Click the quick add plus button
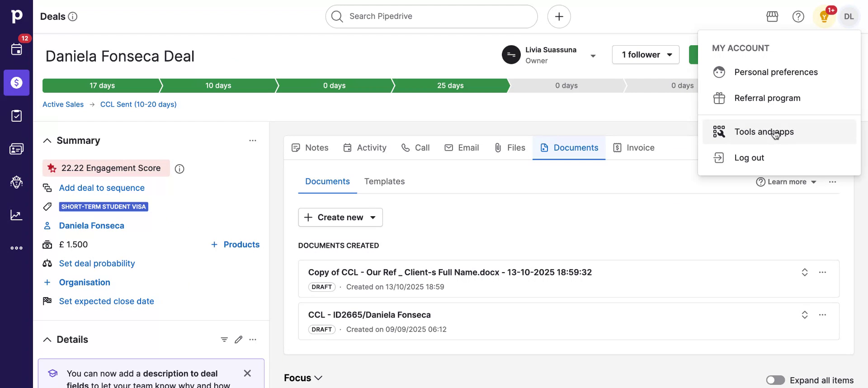This screenshot has height=388, width=868. 559,16
